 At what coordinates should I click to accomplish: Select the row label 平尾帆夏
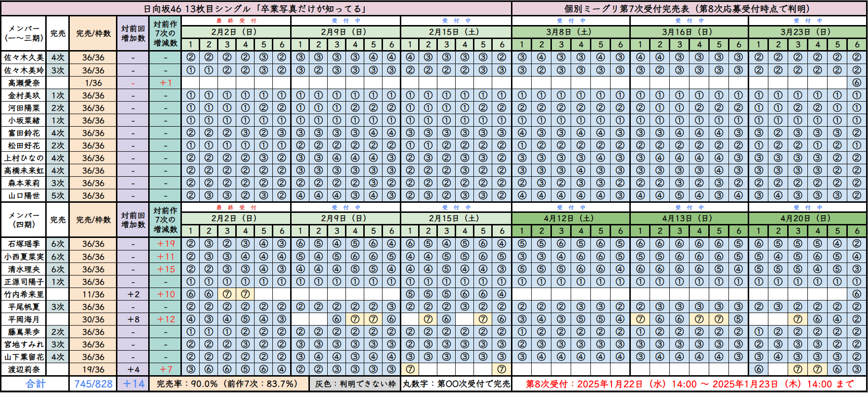24,307
